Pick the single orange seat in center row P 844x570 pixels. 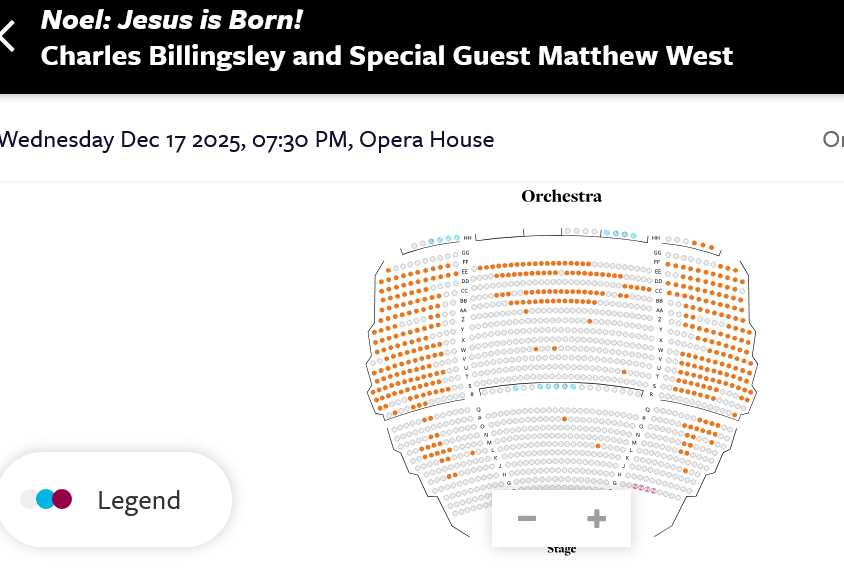click(x=565, y=418)
